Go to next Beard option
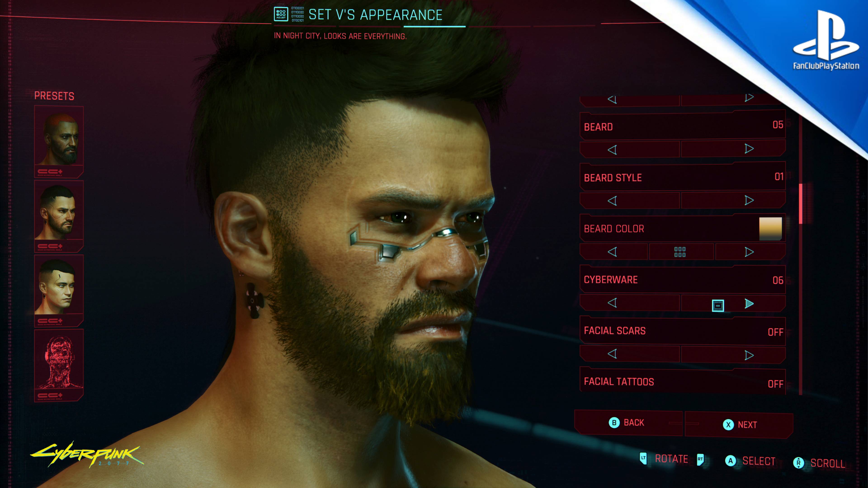The width and height of the screenshot is (868, 488). [749, 148]
